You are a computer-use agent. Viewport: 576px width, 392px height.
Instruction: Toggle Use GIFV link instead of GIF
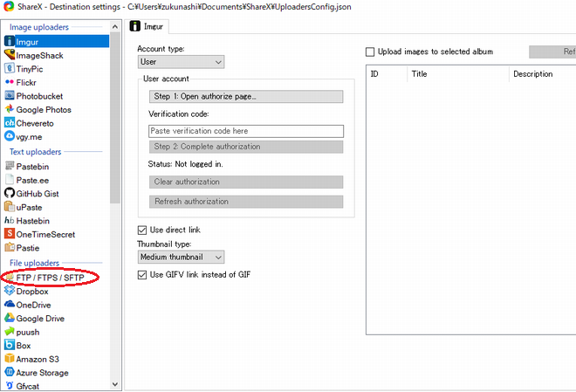[x=142, y=275]
